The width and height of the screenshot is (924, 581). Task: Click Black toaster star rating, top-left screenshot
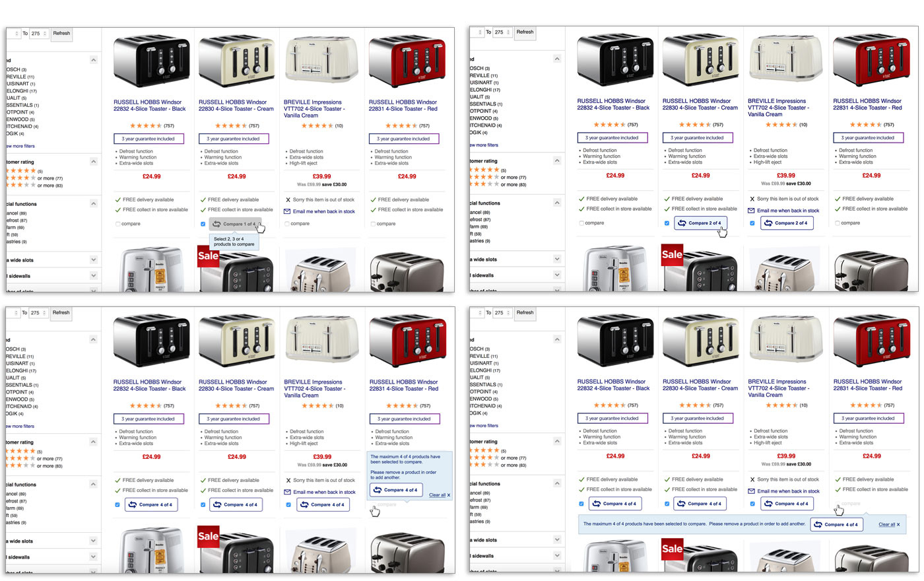146,125
